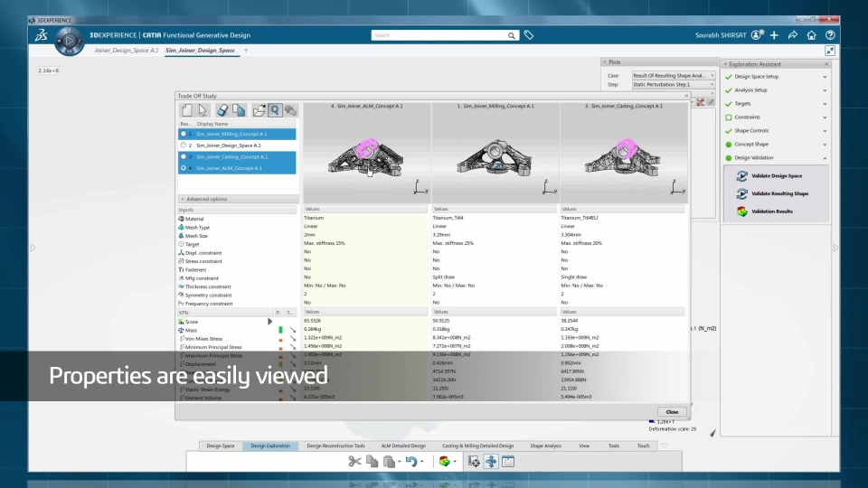Click the red crossed-chart icon in Plots panel
The height and width of the screenshot is (488, 868).
pos(701,102)
